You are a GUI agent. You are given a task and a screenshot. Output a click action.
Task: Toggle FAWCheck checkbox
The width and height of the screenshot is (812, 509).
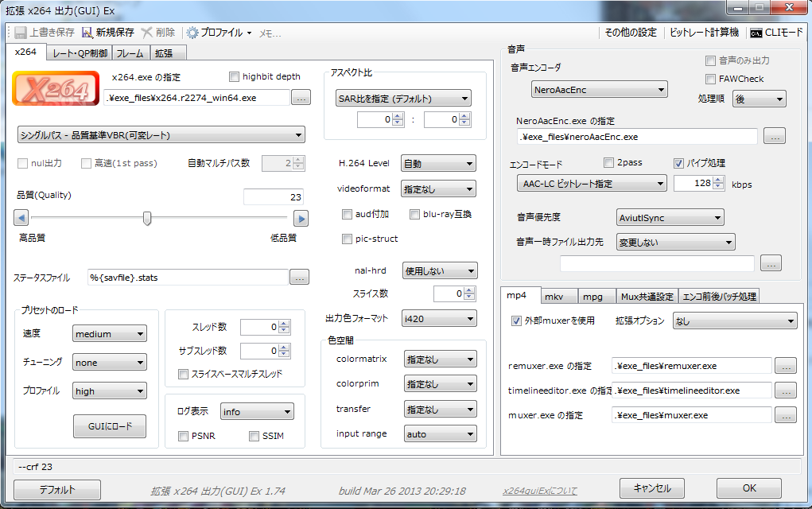tap(710, 79)
